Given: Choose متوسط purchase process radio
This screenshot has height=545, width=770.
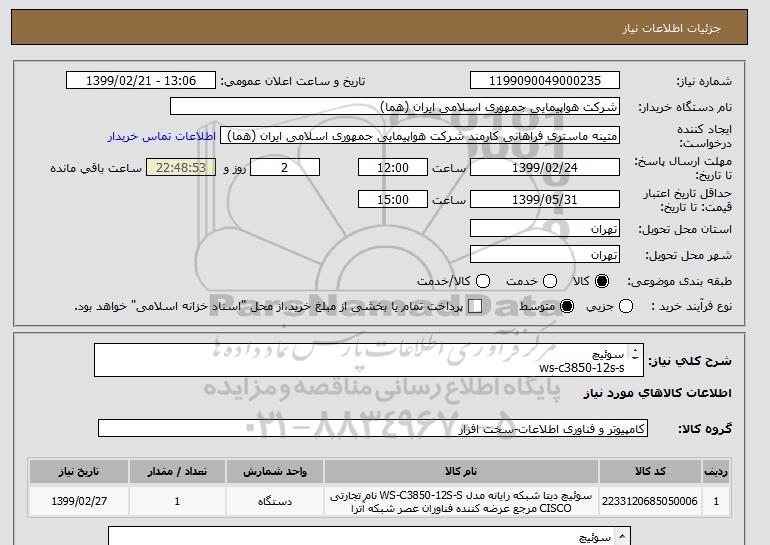Looking at the screenshot, I should 567,306.
